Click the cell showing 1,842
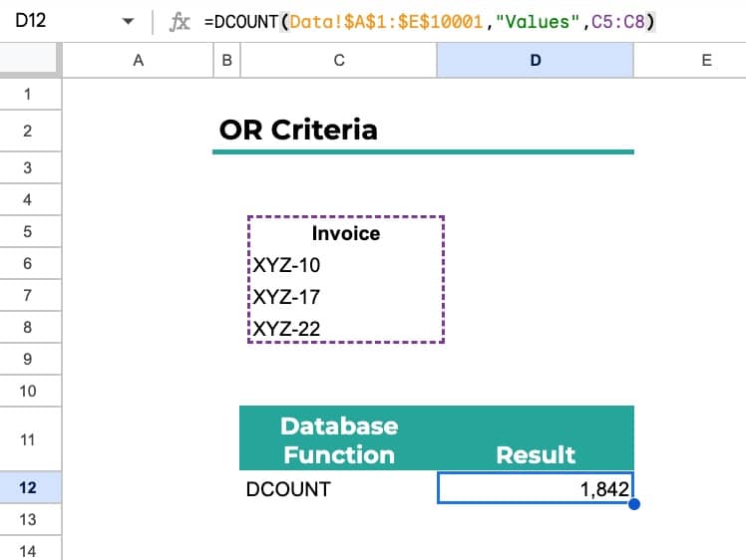 [x=535, y=487]
